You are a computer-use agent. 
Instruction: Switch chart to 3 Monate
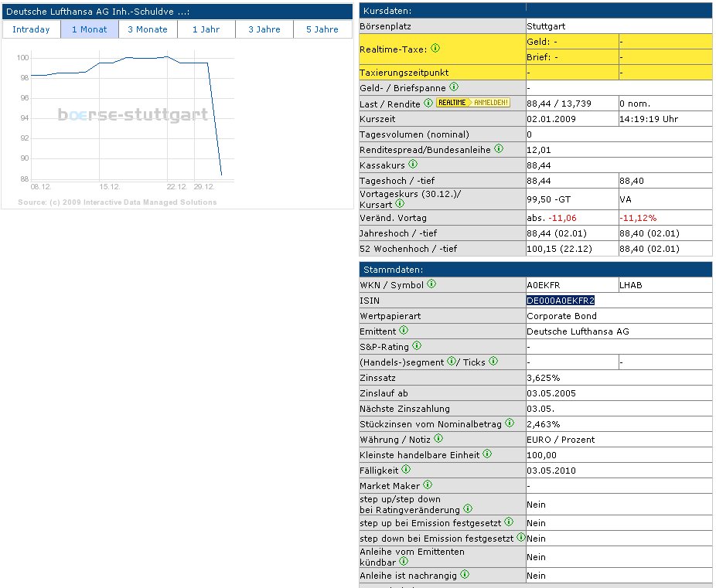pos(148,29)
